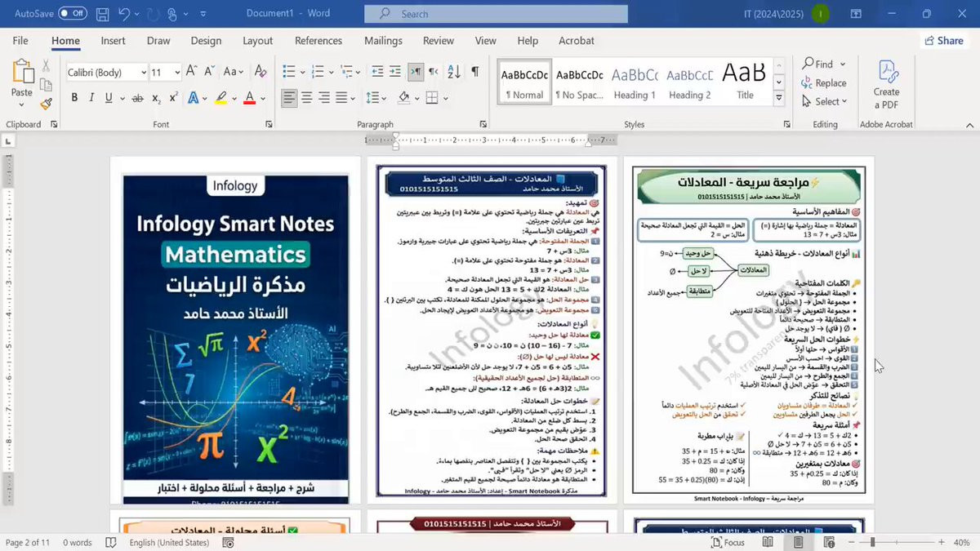Image resolution: width=980 pixels, height=551 pixels.
Task: Apply the Heading 1 style
Action: point(635,81)
